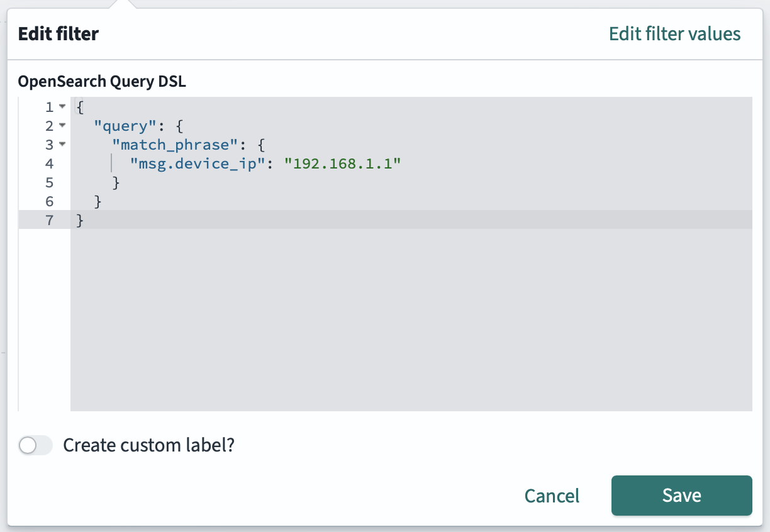Collapse the "match_phrase" block on line 3

[62, 145]
